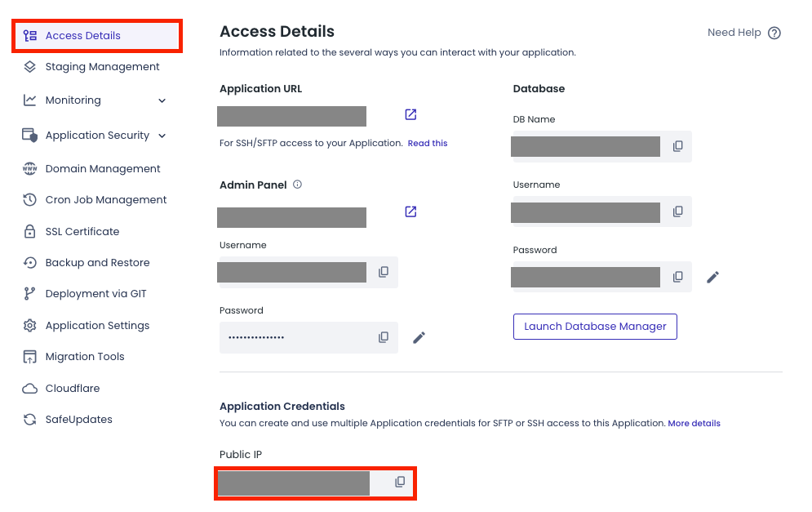
Task: Edit the Admin Panel Password
Action: coord(419,338)
